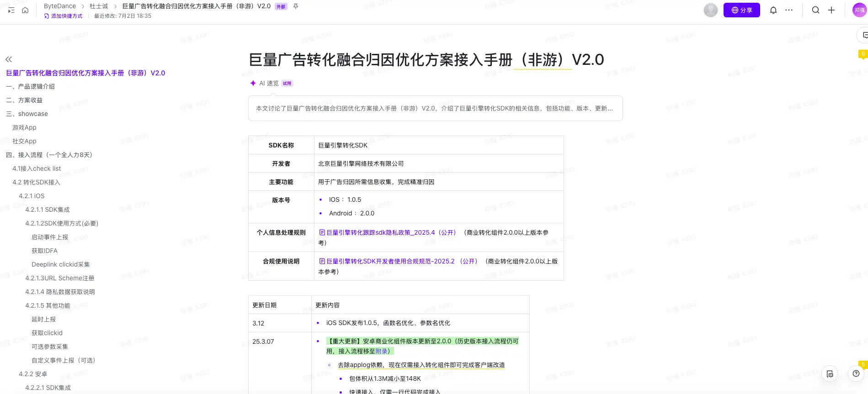
Task: Go to 4.2.2.1 SDK集成 outline item
Action: pos(48,388)
